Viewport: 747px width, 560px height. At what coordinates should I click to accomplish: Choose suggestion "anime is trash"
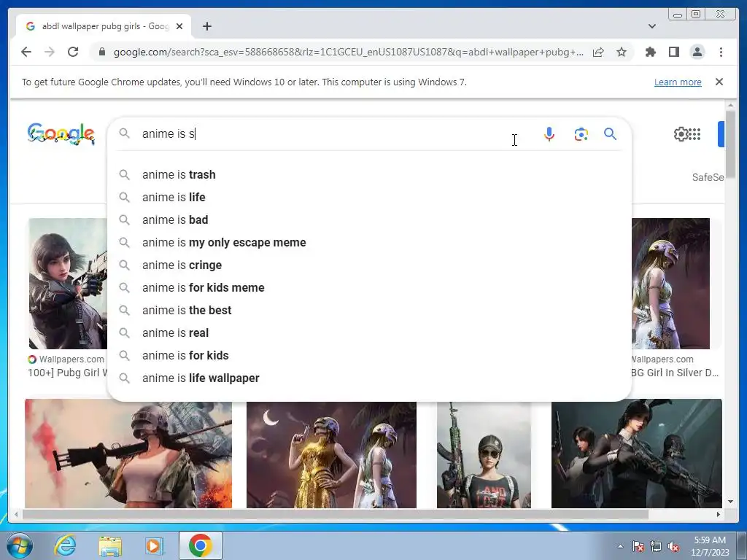click(x=369, y=175)
